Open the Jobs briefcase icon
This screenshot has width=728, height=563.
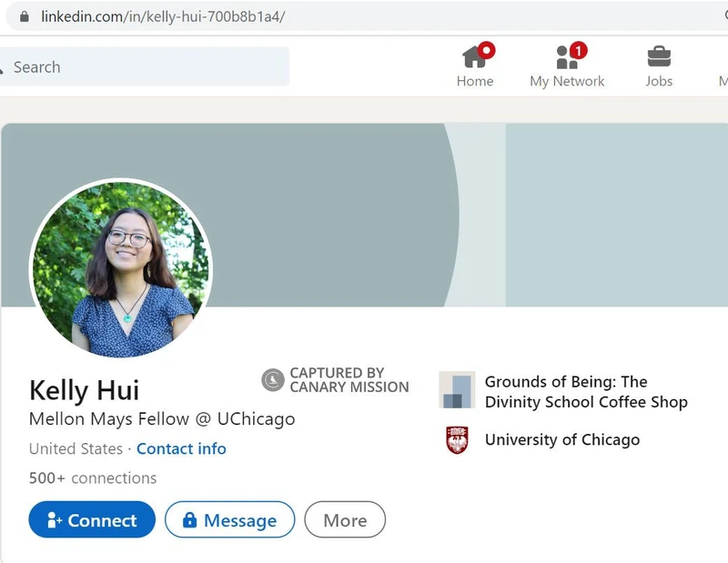point(659,56)
